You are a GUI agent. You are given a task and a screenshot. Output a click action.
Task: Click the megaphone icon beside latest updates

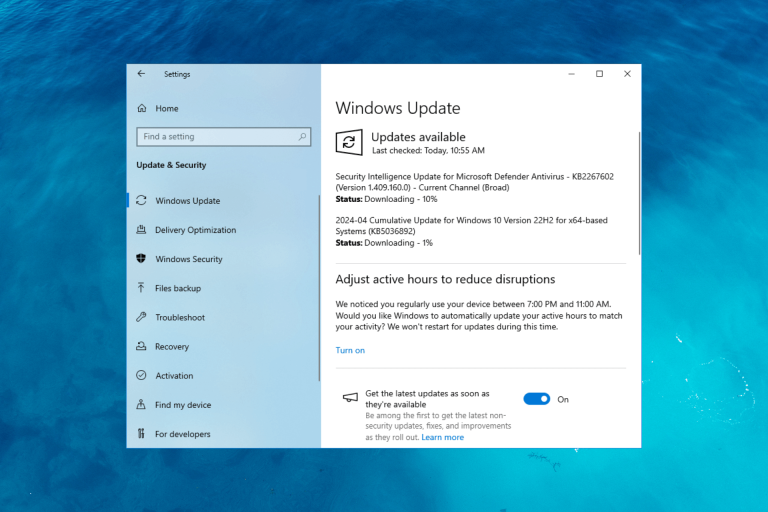350,397
